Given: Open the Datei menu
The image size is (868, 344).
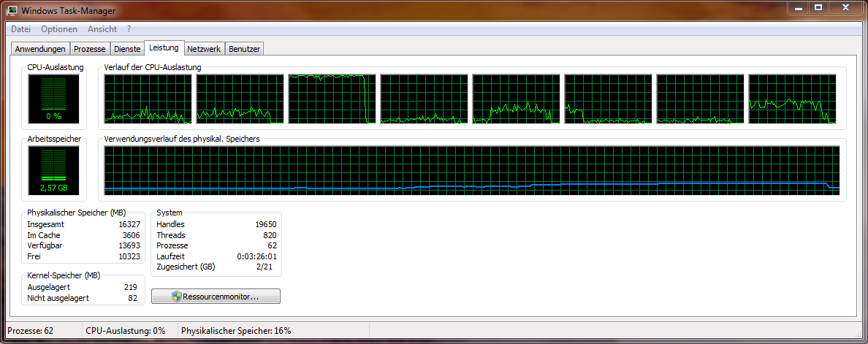Looking at the screenshot, I should 21,29.
